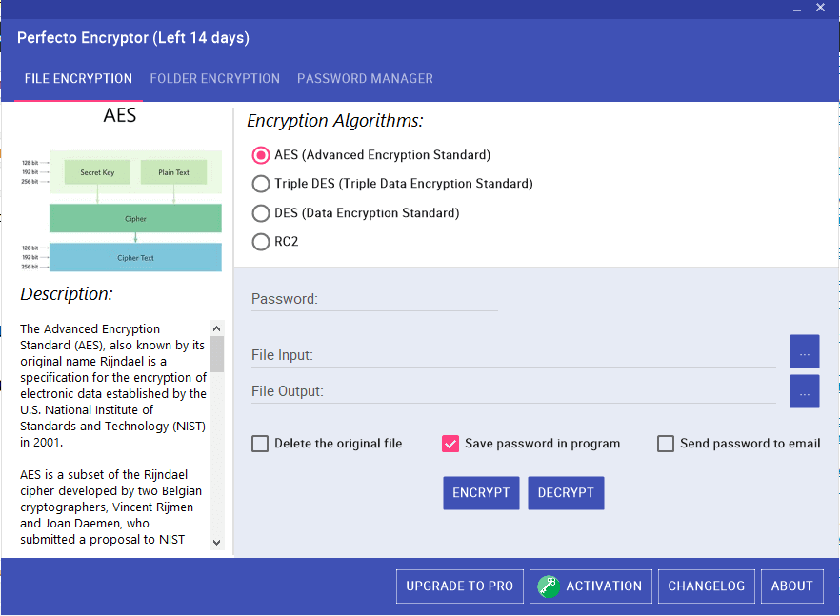Click the description scrollbar down arrow
Image resolution: width=840 pixels, height=616 pixels.
coord(216,542)
